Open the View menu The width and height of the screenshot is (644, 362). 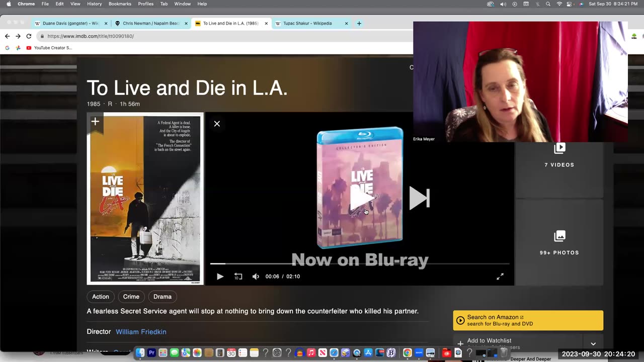(75, 4)
